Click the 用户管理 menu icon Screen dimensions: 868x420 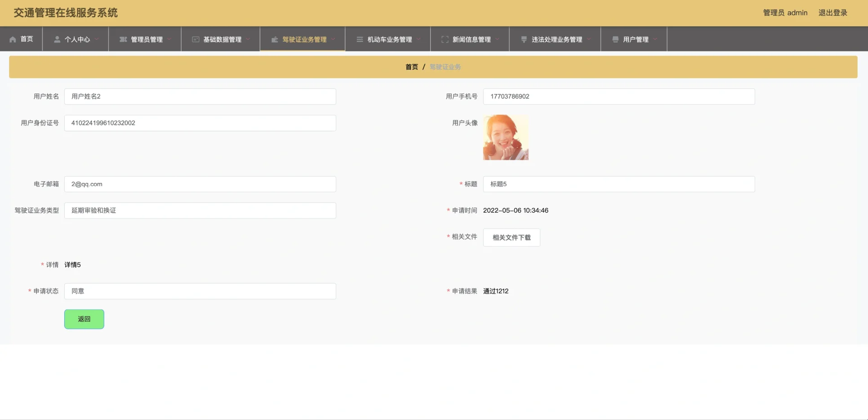615,40
